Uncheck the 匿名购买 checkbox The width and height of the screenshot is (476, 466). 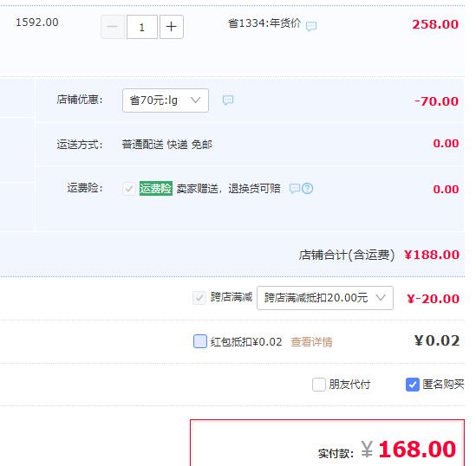[412, 385]
